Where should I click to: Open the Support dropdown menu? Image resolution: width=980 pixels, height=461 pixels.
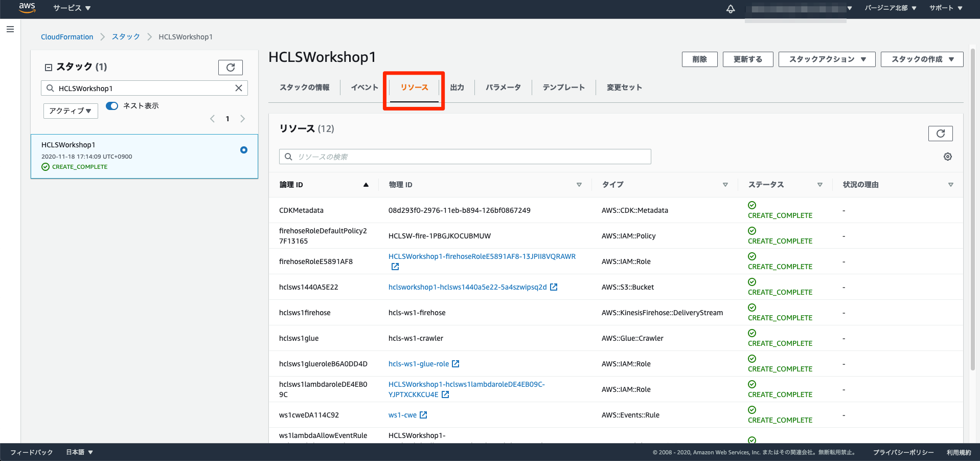pyautogui.click(x=946, y=8)
